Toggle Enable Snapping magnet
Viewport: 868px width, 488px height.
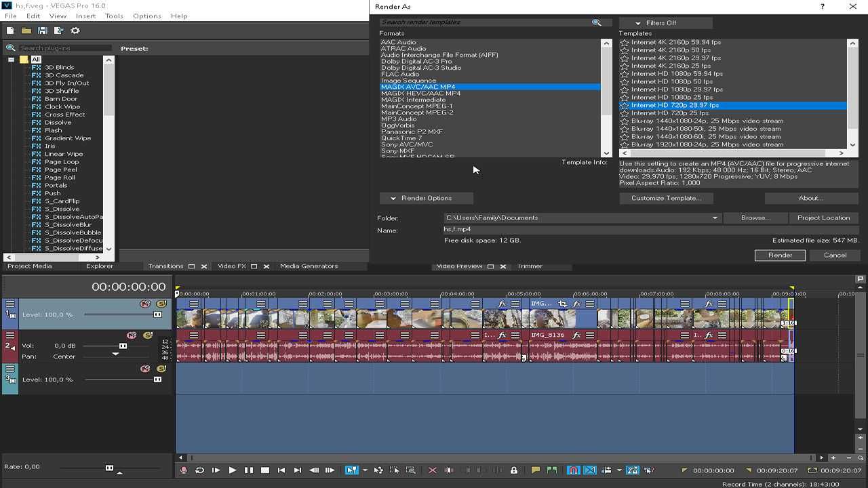pyautogui.click(x=574, y=470)
